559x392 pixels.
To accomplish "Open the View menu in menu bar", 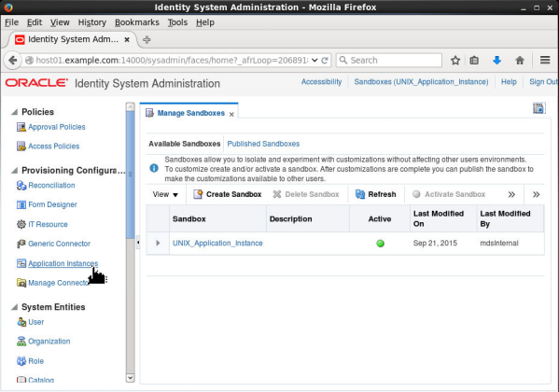I will (x=60, y=22).
